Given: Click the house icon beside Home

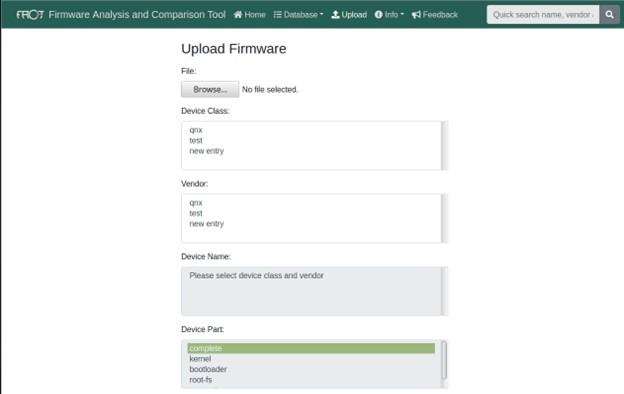Looking at the screenshot, I should pos(238,15).
